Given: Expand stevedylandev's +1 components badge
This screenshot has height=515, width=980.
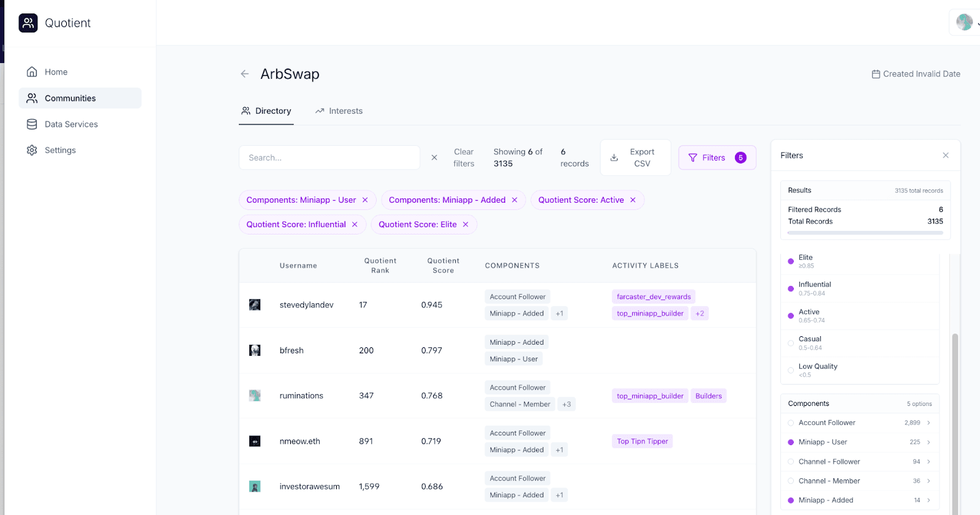Looking at the screenshot, I should coord(560,314).
